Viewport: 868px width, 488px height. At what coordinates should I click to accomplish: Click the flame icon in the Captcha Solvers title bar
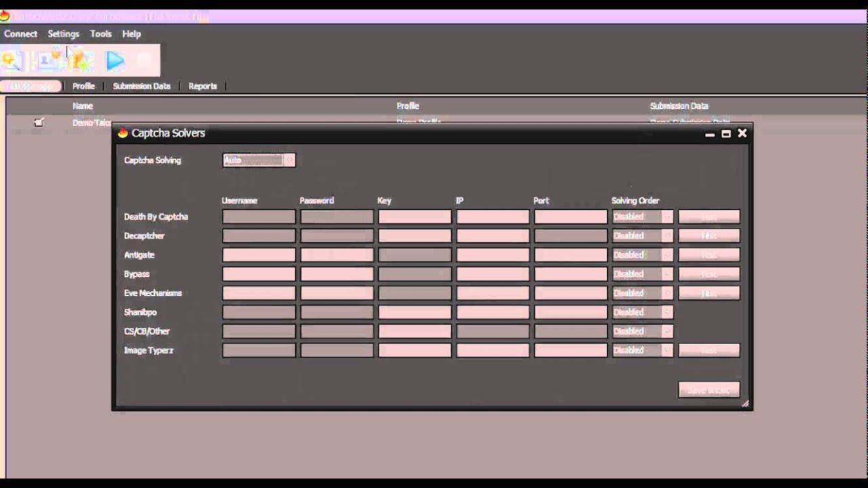[123, 133]
